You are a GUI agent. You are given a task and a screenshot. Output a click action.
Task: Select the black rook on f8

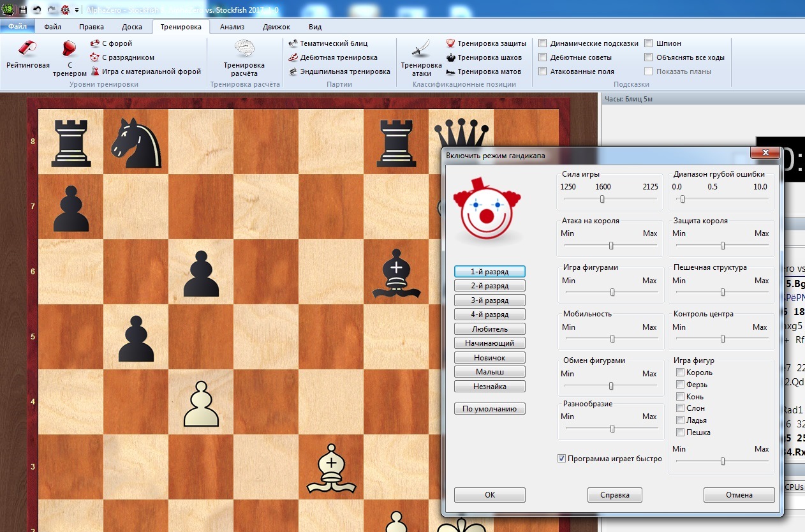[397, 142]
